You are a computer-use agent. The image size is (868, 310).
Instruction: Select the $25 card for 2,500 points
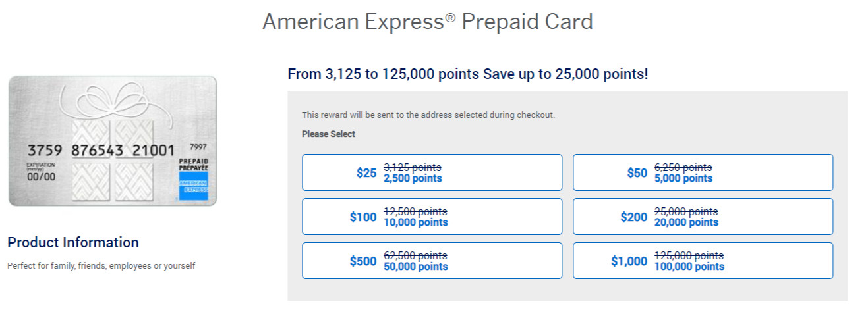[432, 172]
